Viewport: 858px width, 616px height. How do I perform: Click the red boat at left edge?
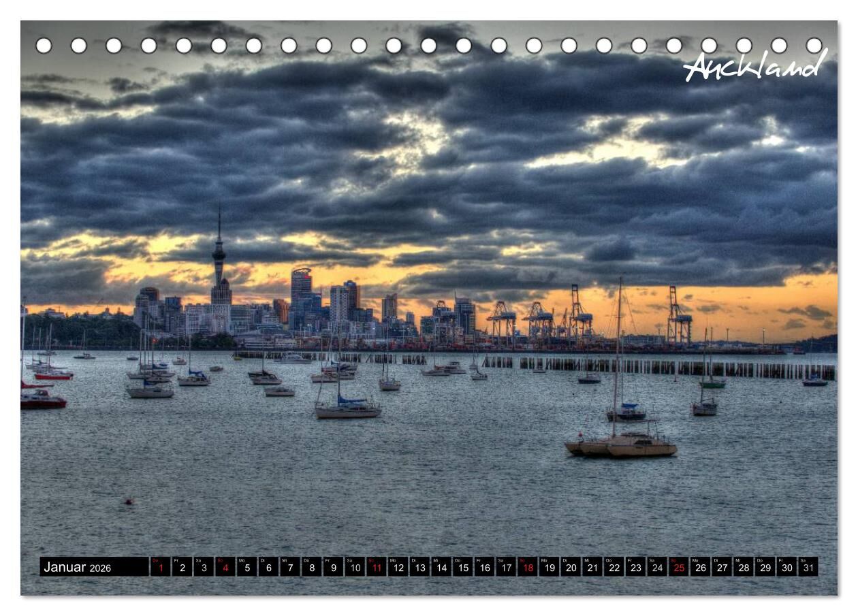click(x=42, y=400)
